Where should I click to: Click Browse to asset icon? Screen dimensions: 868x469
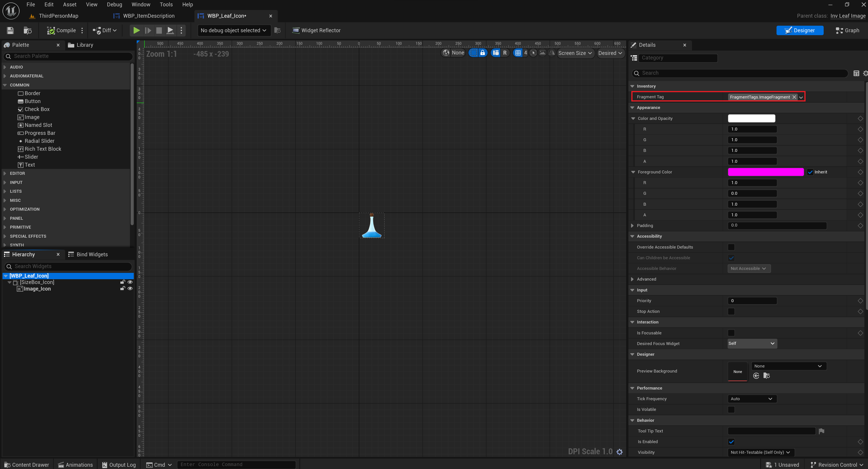tap(28, 30)
